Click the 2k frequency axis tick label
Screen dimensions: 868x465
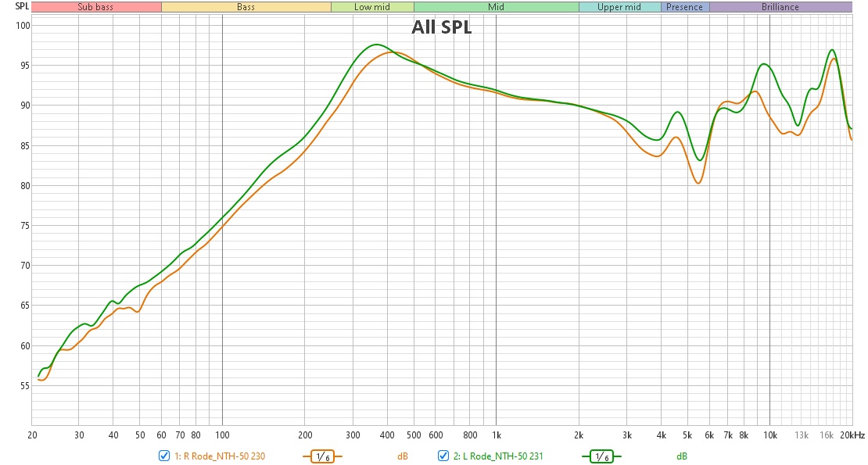coord(579,435)
